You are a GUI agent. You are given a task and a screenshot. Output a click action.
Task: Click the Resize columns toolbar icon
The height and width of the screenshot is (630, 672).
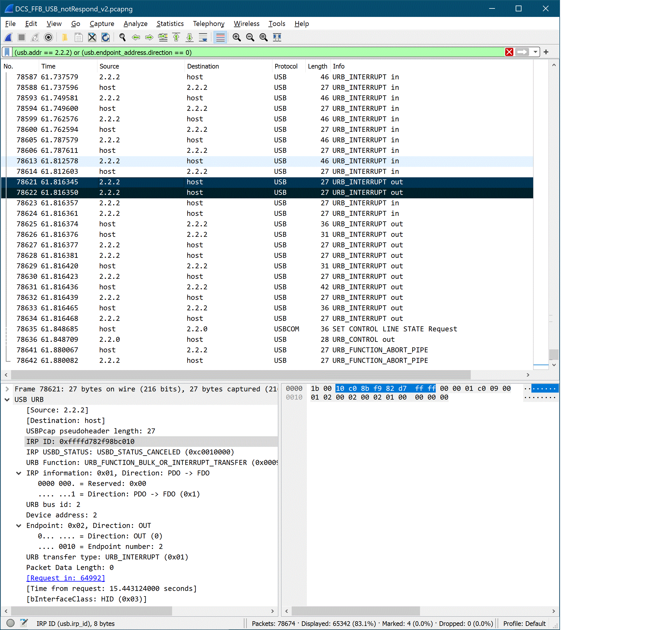(277, 37)
